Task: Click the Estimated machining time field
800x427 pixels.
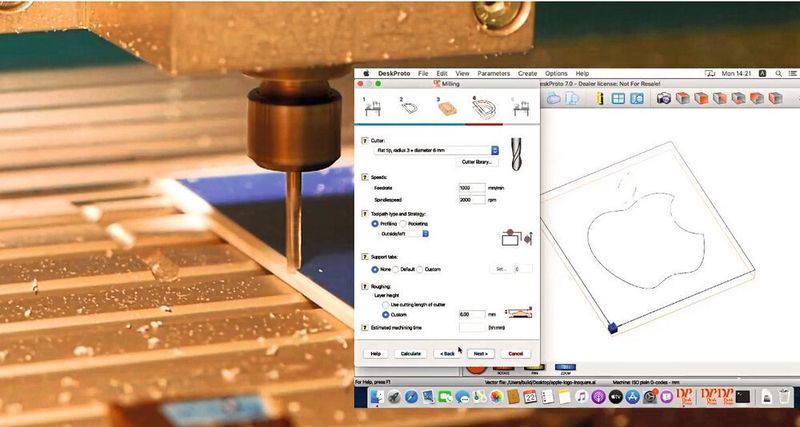Action: (x=472, y=328)
